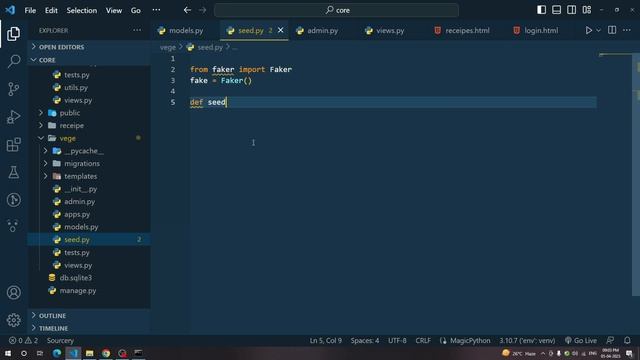This screenshot has height=360, width=640.
Task: Close the seed.py tab
Action: 280,30
